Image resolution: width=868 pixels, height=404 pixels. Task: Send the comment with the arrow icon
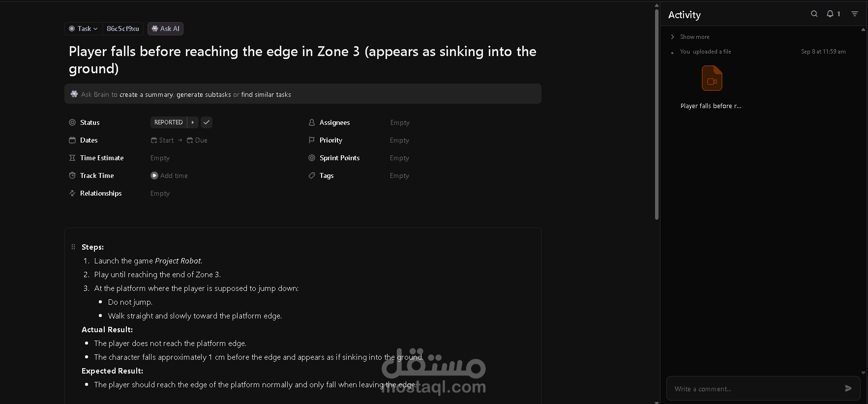click(x=848, y=388)
